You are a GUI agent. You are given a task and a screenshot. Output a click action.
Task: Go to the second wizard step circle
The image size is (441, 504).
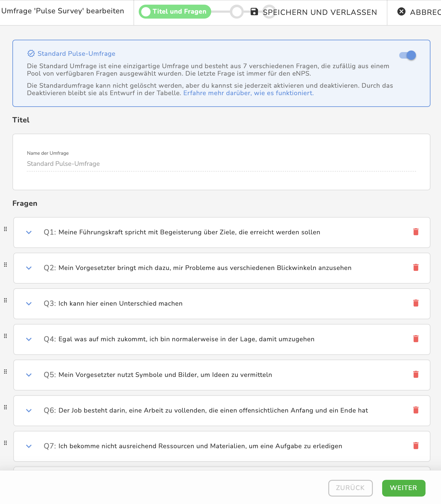[x=237, y=12]
